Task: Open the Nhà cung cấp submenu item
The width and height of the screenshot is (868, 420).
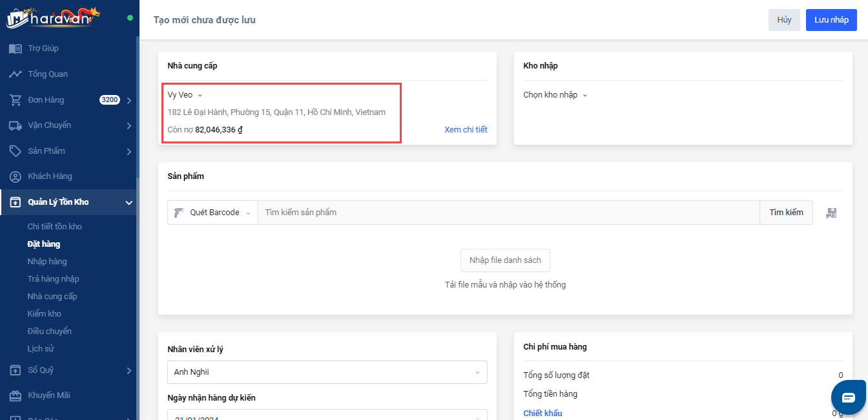Action: point(52,297)
